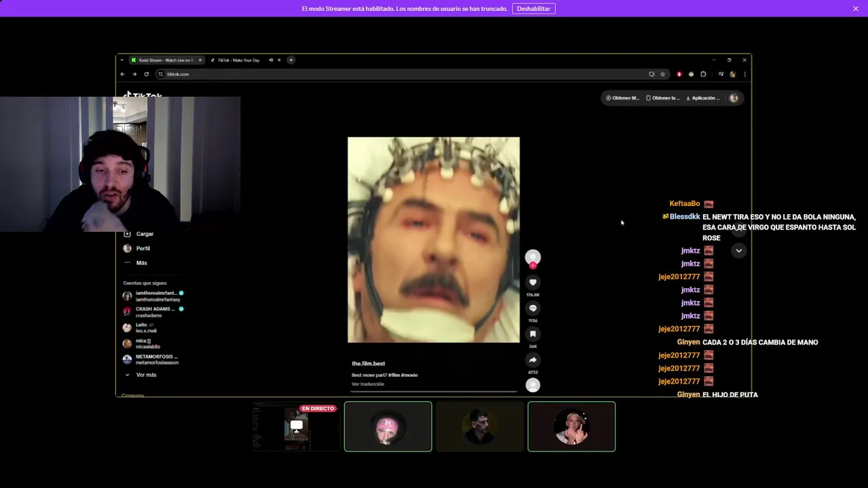Click KeftaaBo username in chat
Image resolution: width=868 pixels, height=488 pixels.
pos(684,204)
